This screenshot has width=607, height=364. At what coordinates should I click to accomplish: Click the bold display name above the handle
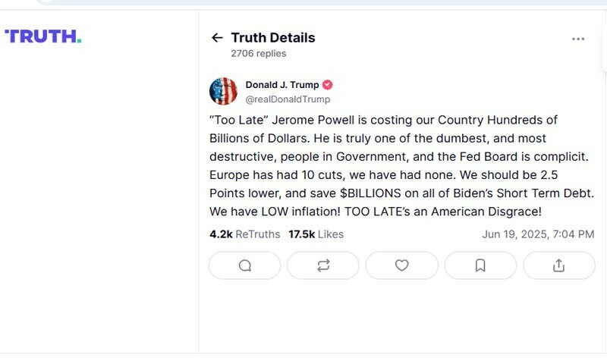tap(282, 85)
